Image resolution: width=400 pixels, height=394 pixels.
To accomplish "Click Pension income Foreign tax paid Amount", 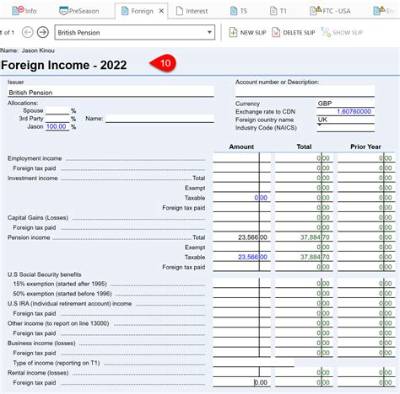I will point(242,267).
